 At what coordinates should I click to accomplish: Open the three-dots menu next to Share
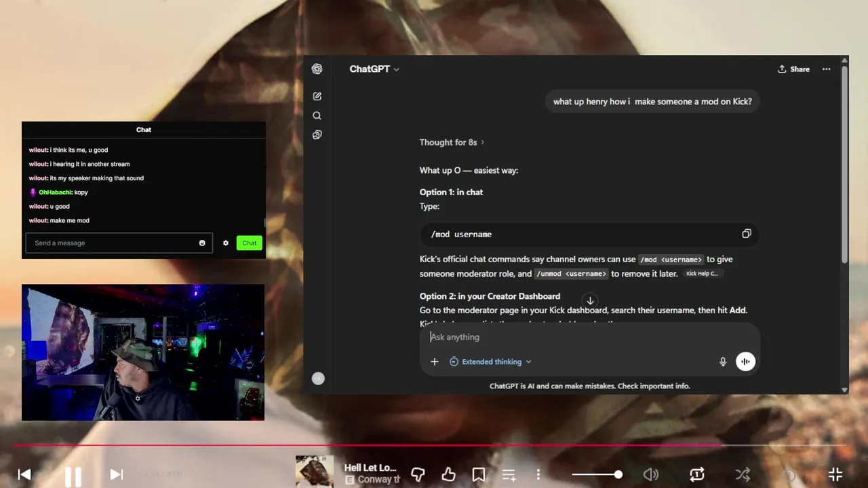pyautogui.click(x=826, y=69)
